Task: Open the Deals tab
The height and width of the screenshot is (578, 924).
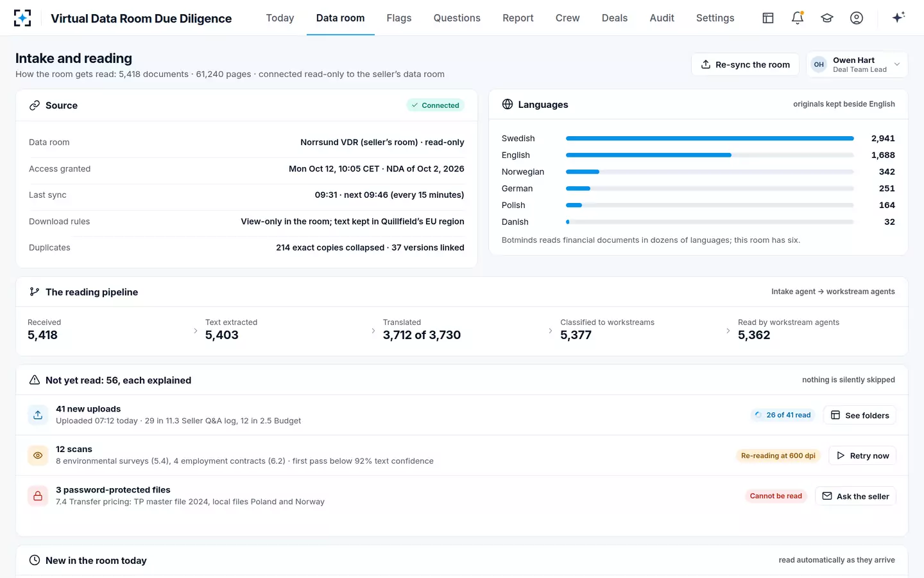Action: pyautogui.click(x=615, y=18)
